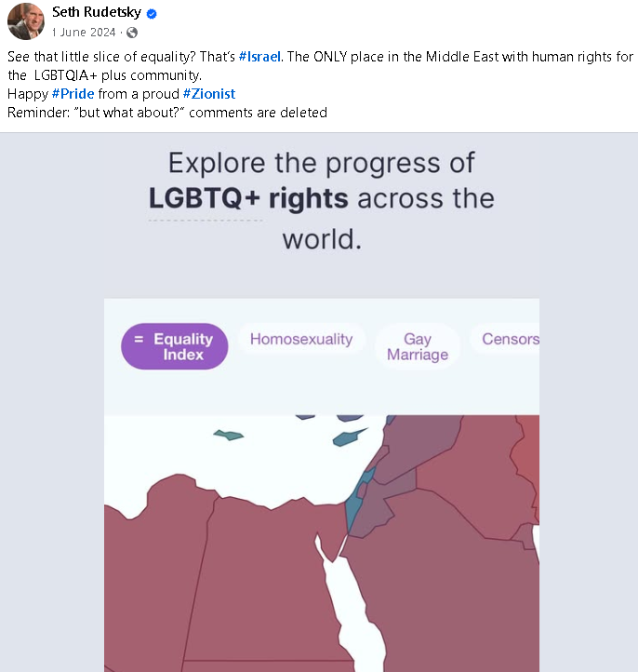
Task: Switch to the Homosexuality tab
Action: point(301,339)
